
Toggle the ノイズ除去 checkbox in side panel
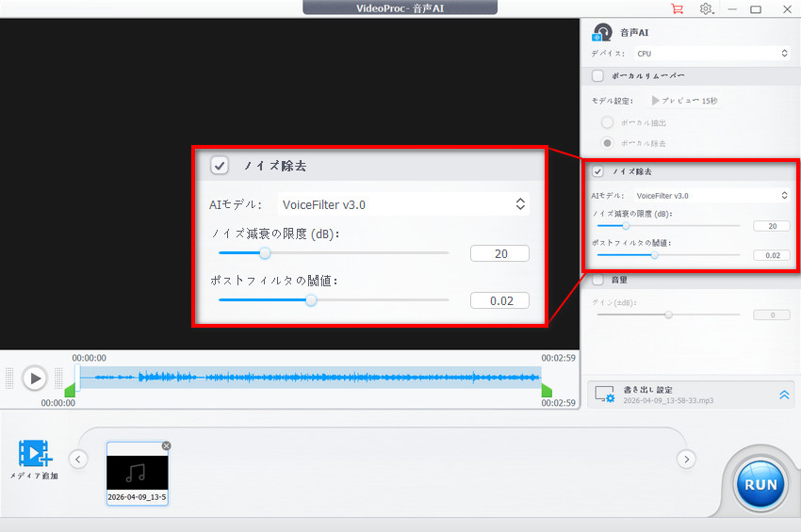(x=597, y=171)
